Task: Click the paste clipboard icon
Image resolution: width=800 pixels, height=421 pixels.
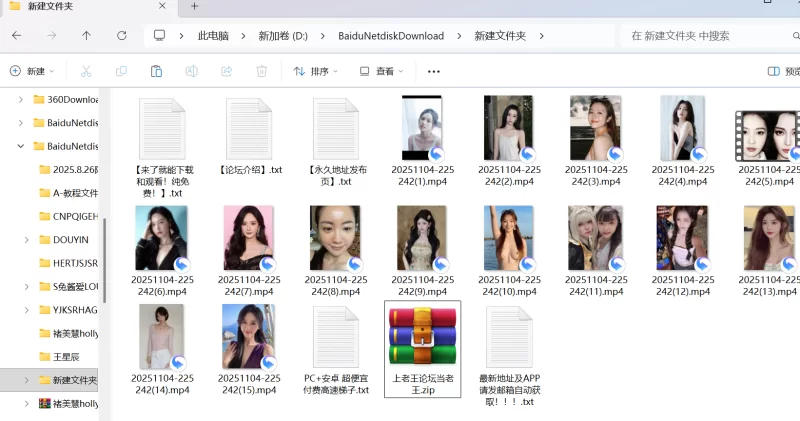Action: [156, 71]
